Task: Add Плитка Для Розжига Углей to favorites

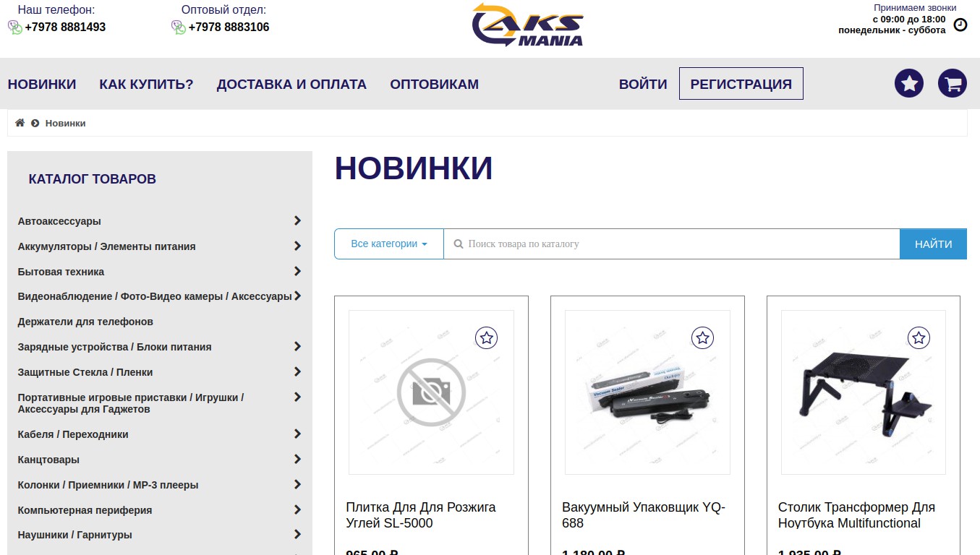Action: click(487, 337)
